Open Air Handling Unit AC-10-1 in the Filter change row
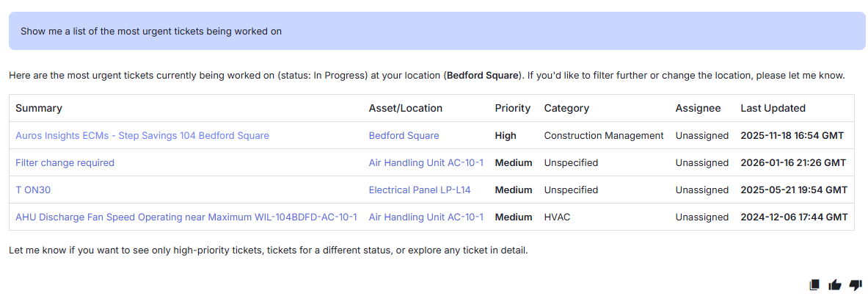 click(426, 162)
